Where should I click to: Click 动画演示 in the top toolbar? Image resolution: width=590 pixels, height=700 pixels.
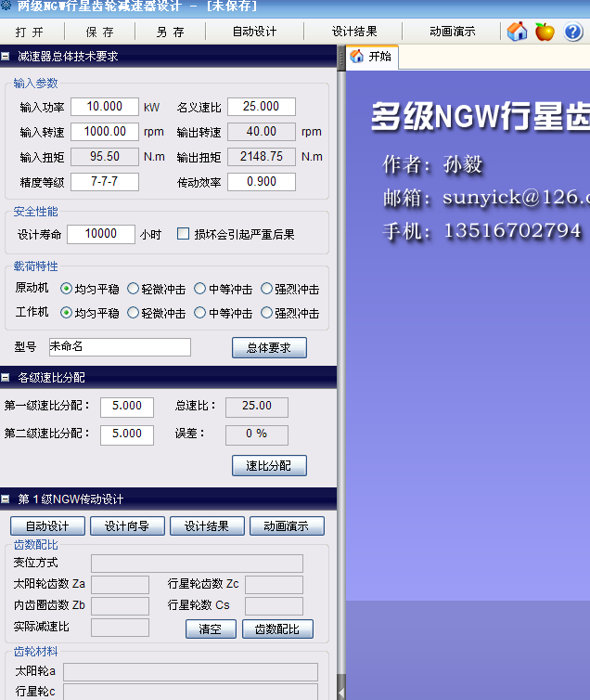(453, 32)
